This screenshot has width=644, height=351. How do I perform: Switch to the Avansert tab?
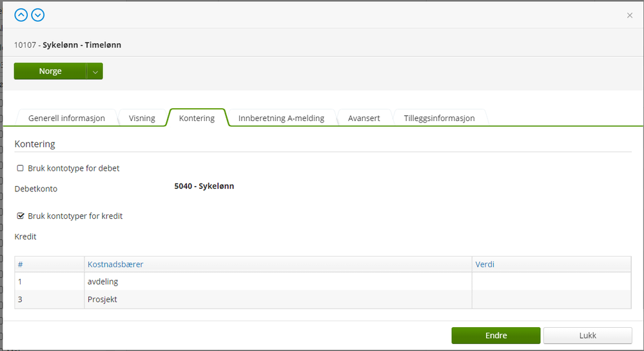point(364,119)
